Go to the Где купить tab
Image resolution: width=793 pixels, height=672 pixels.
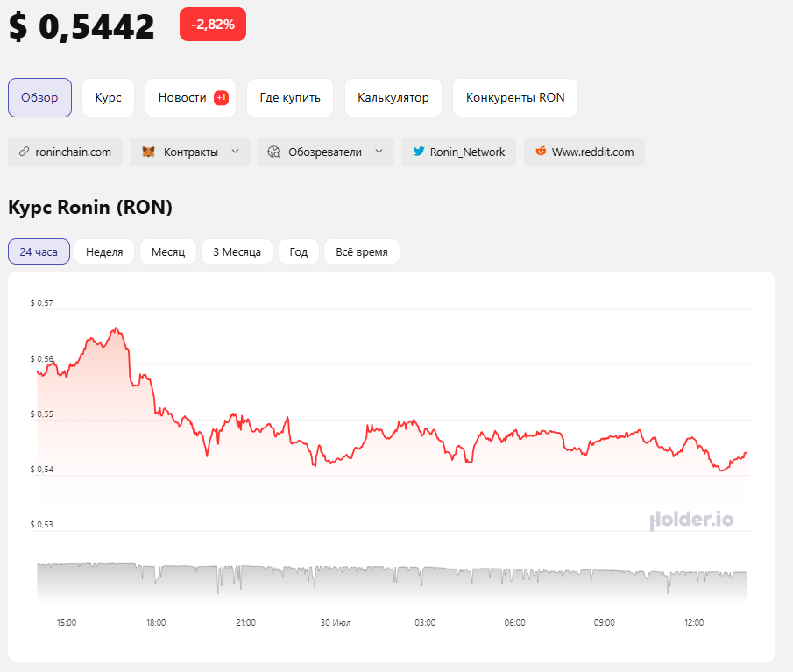click(290, 97)
